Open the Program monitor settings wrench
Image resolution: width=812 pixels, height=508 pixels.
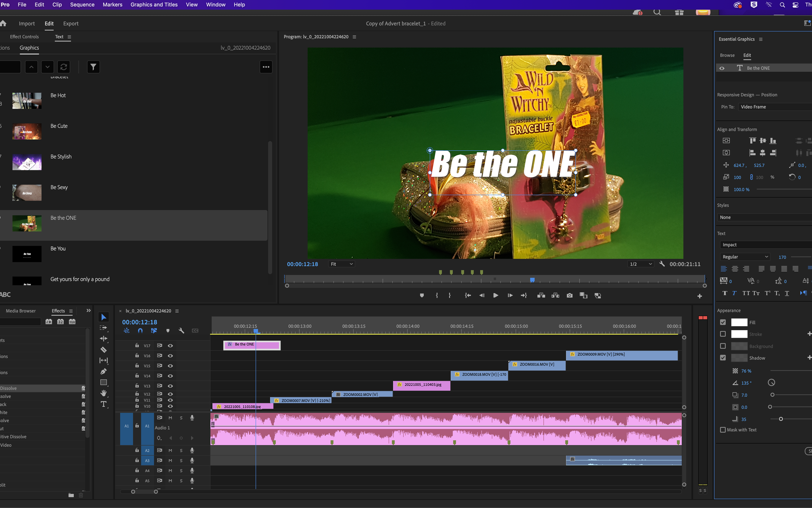[x=662, y=264]
